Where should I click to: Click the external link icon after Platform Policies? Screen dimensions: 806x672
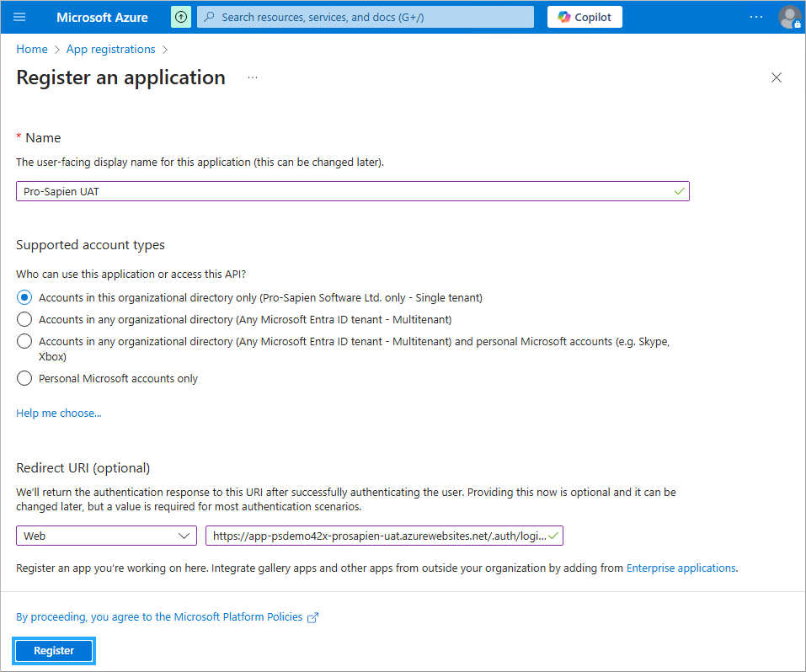[313, 617]
